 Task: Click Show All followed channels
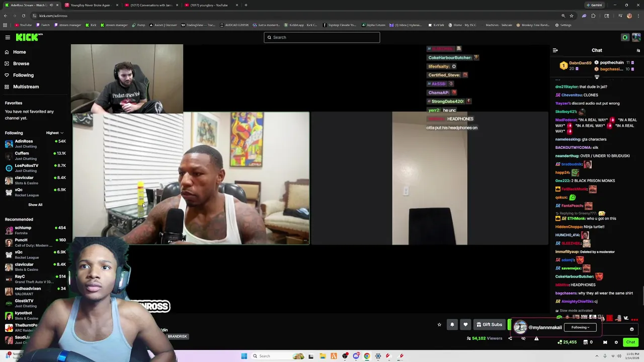[35, 205]
